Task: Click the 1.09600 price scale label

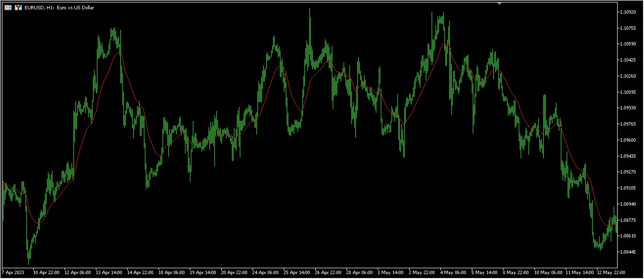Action: pyautogui.click(x=629, y=140)
